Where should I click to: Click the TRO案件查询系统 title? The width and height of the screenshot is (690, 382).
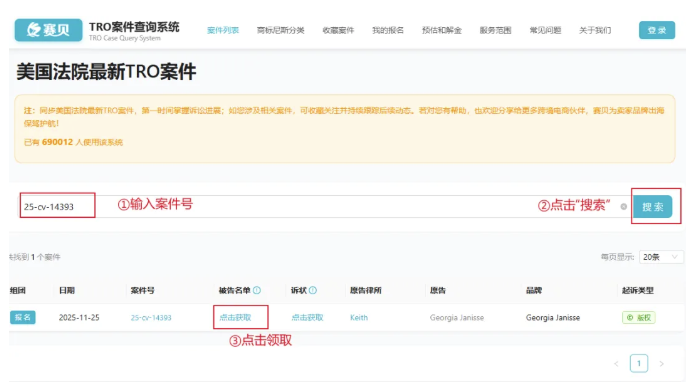click(x=134, y=27)
